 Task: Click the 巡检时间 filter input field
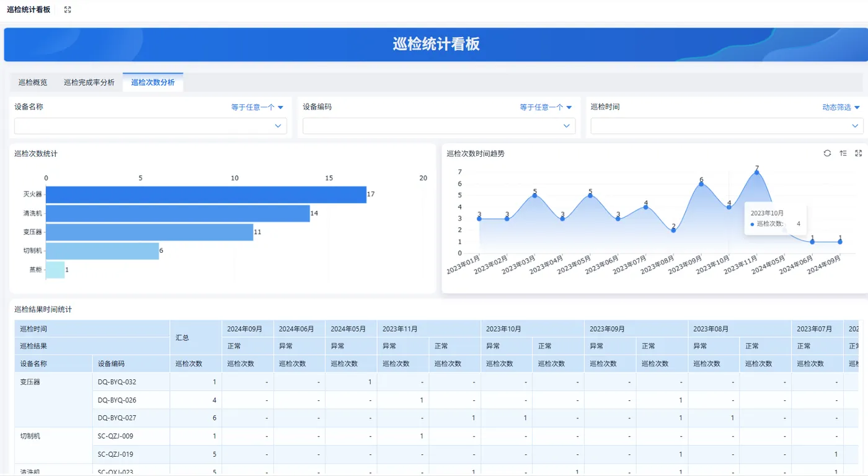click(727, 126)
